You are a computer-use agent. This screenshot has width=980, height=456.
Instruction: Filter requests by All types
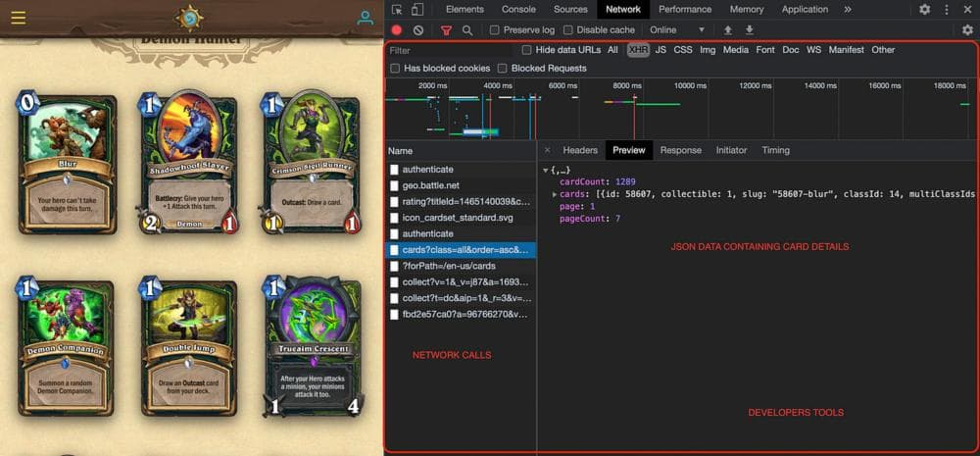[612, 50]
